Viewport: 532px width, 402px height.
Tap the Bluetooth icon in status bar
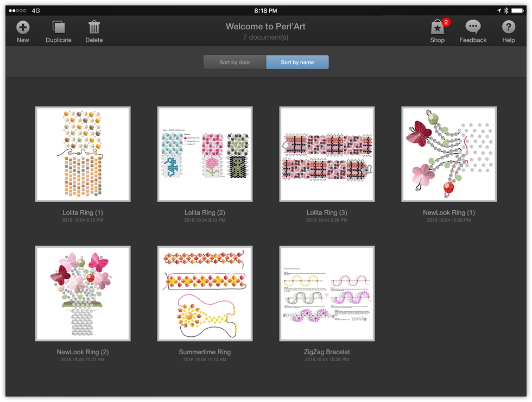pyautogui.click(x=506, y=10)
